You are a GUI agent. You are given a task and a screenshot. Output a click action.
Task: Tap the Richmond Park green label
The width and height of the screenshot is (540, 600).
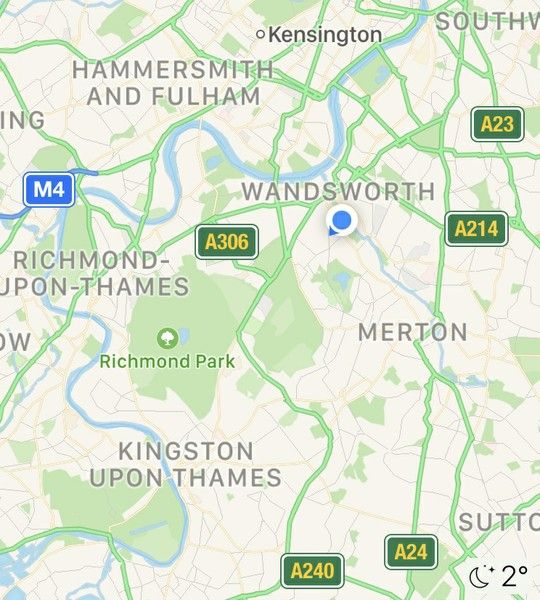coord(167,362)
